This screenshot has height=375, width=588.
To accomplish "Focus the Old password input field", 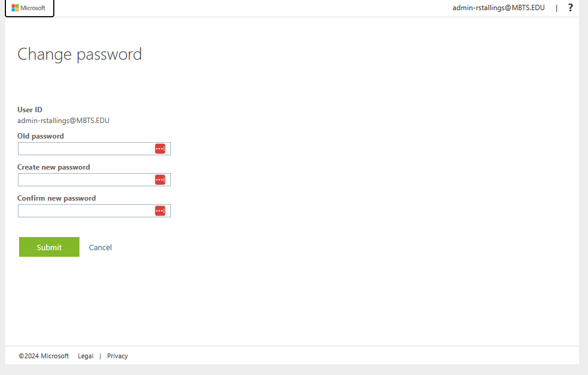I will tap(85, 149).
